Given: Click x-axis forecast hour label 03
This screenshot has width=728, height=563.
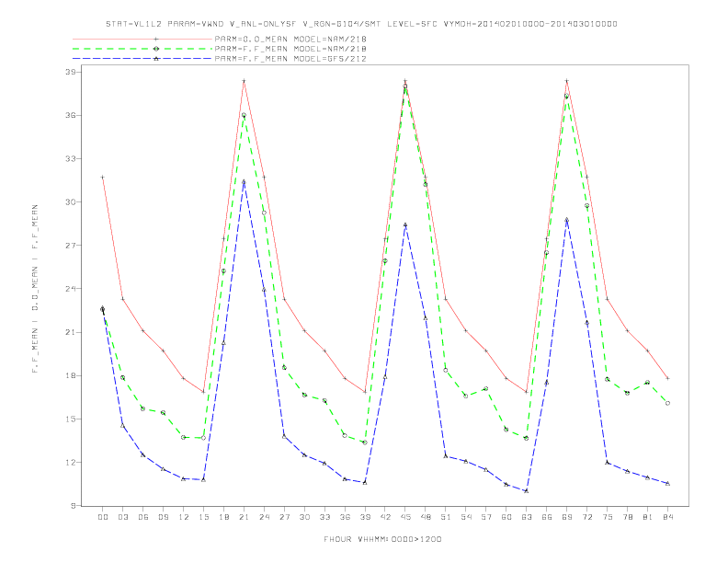Looking at the screenshot, I should tap(122, 517).
